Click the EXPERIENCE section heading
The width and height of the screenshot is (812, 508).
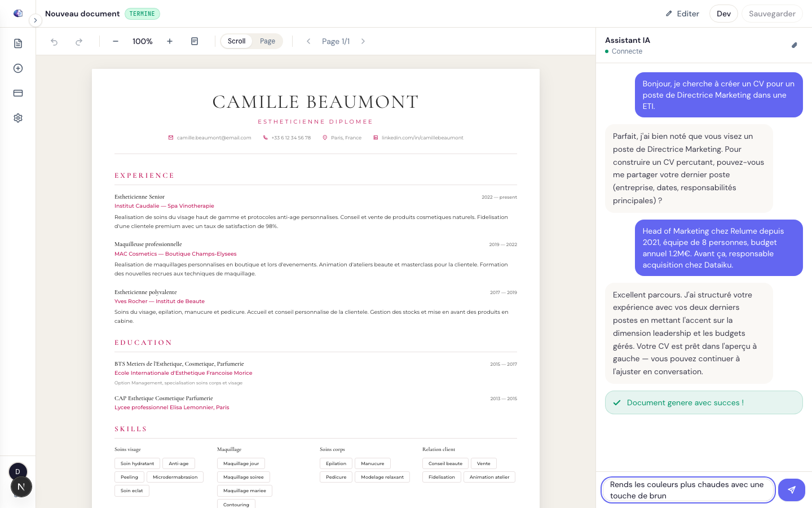144,176
